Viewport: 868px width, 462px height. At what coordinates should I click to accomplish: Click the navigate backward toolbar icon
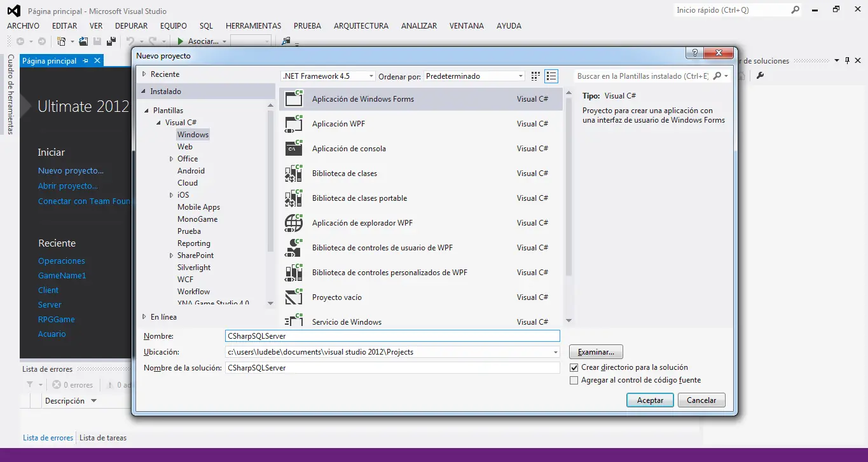(x=20, y=41)
